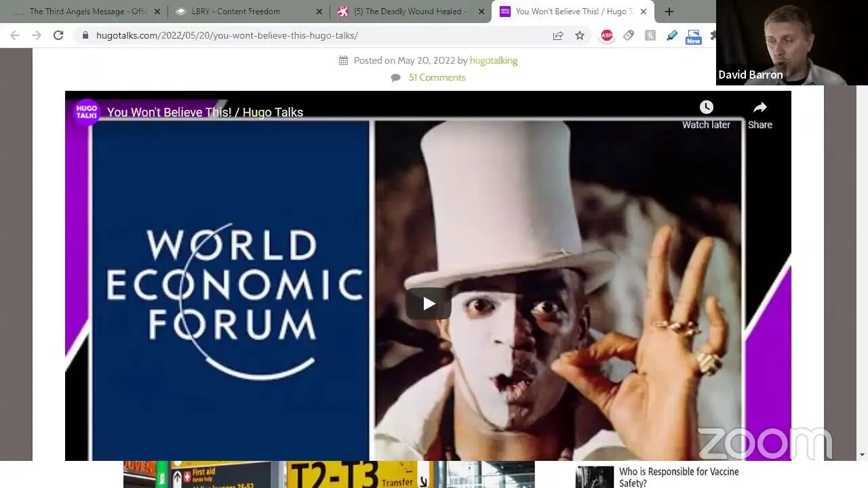The height and width of the screenshot is (488, 868).
Task: Close The Deadly Wound Healed tab
Action: (x=481, y=12)
